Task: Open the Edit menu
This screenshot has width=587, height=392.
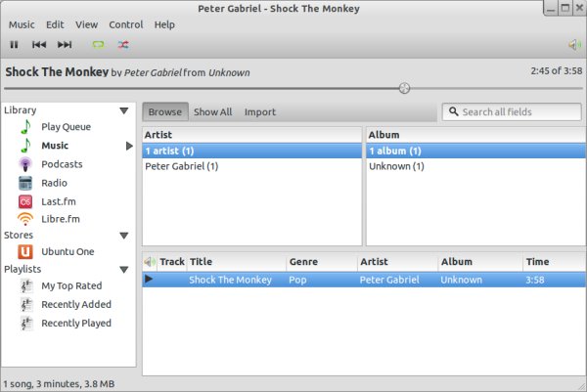Action: (x=55, y=24)
